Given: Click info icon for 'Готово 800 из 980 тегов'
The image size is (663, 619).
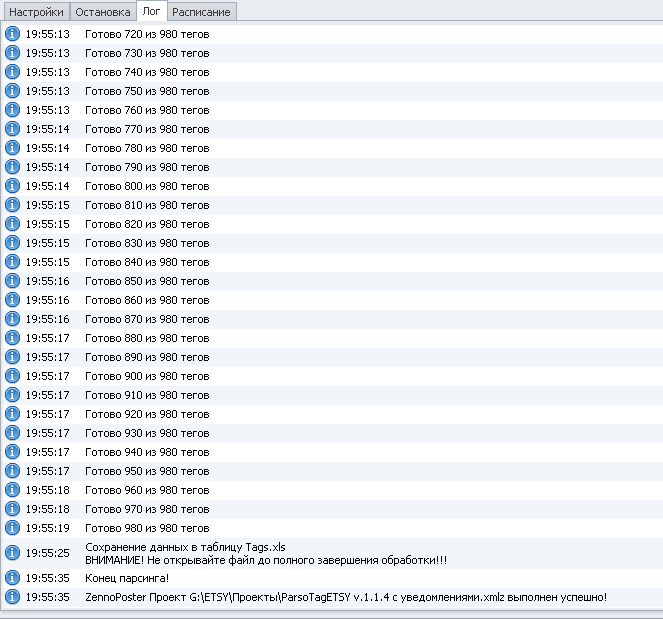Looking at the screenshot, I should tap(12, 186).
